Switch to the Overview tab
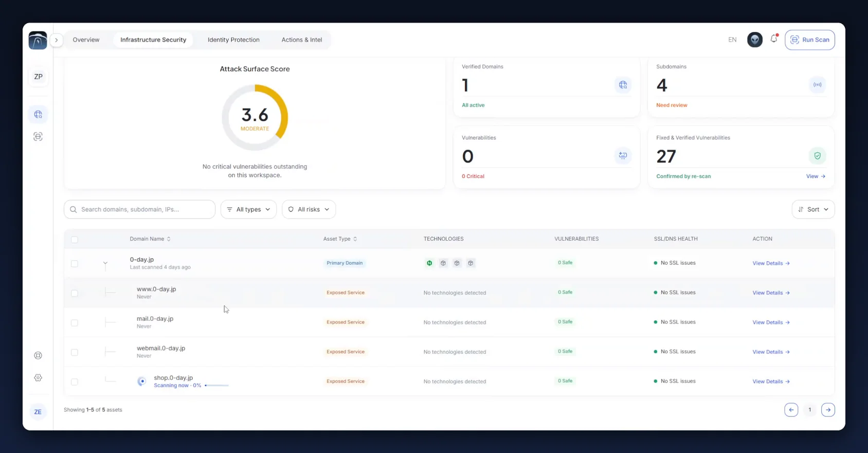The width and height of the screenshot is (868, 453). [x=86, y=40]
